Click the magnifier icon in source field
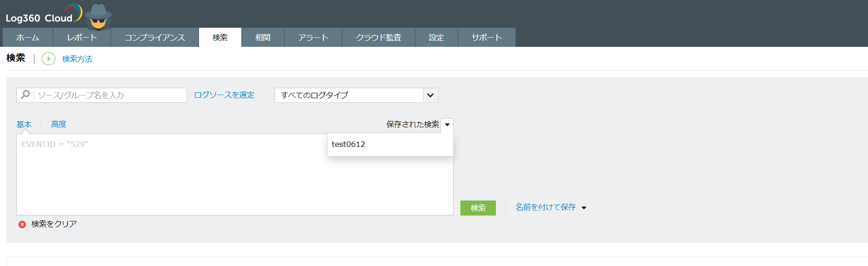Viewport: 868px width, 266px height. tap(26, 95)
